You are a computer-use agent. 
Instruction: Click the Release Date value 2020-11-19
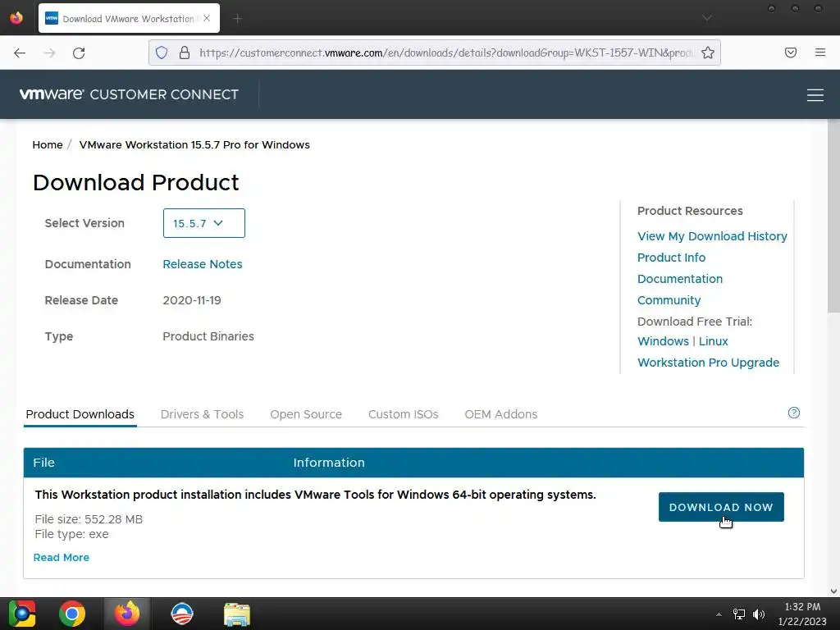(192, 300)
